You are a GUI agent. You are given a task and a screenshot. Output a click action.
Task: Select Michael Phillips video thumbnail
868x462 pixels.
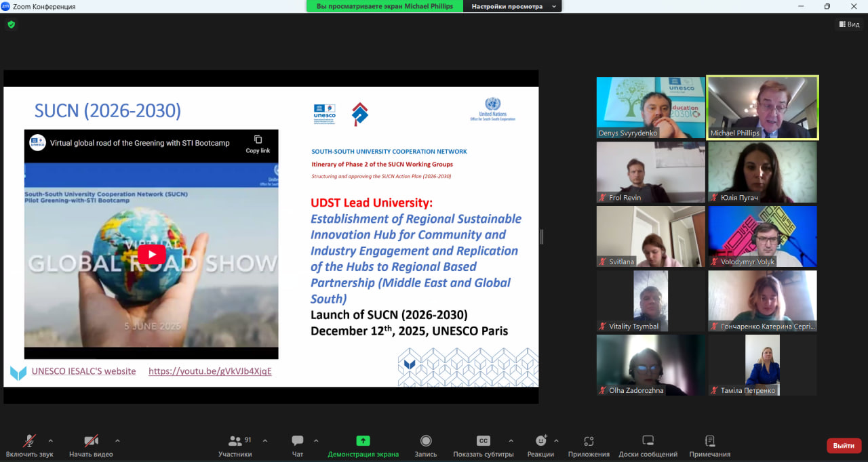[762, 107]
